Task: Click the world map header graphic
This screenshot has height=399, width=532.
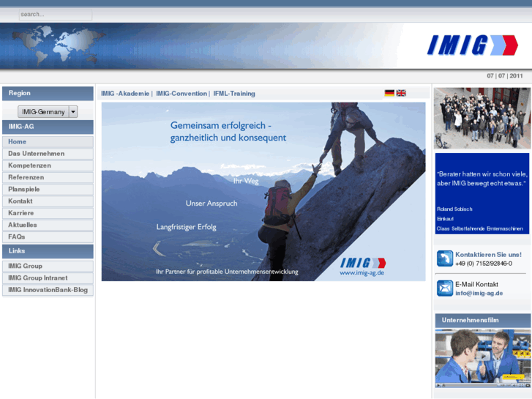Action: point(59,45)
